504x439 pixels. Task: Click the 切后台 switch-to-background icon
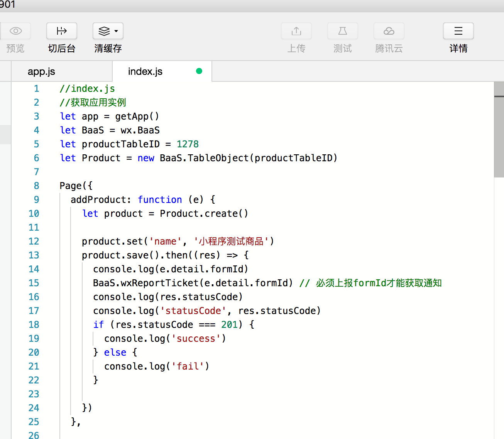(62, 31)
